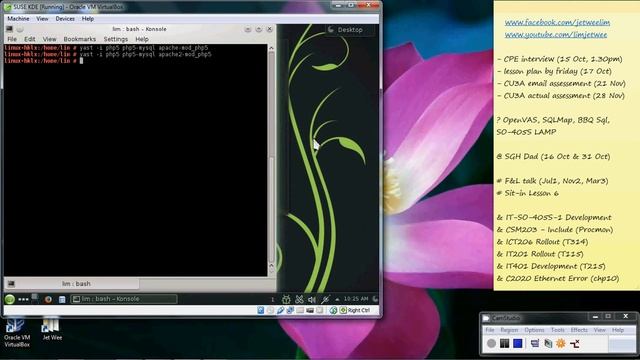This screenshot has width=640, height=360.
Task: Click VirtualBox video capture status icon
Action: click(x=310, y=311)
